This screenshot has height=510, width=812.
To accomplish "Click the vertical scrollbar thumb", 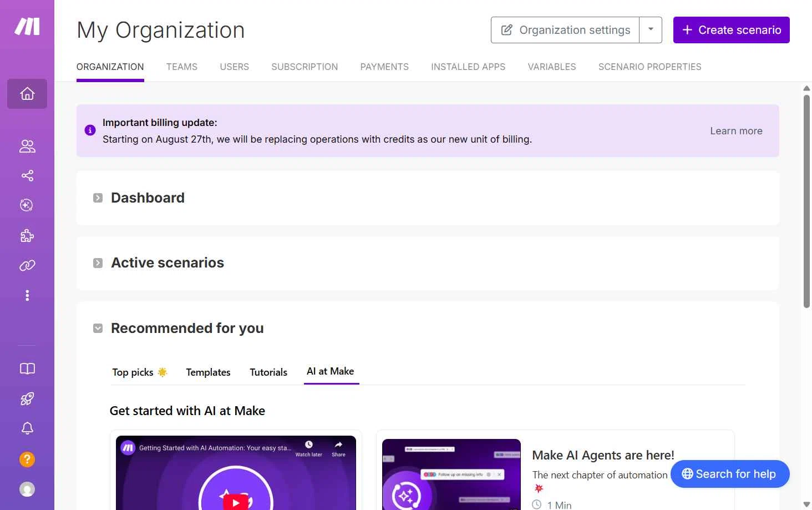I will [806, 201].
